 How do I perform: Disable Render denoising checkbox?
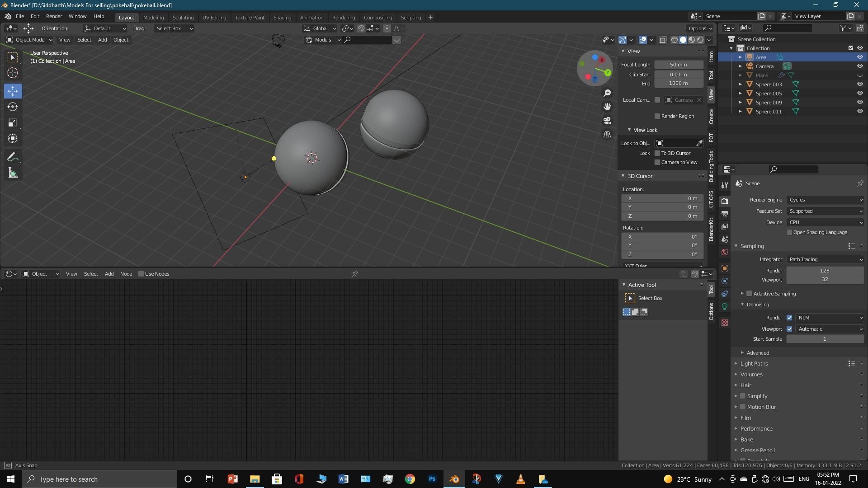[x=789, y=318]
